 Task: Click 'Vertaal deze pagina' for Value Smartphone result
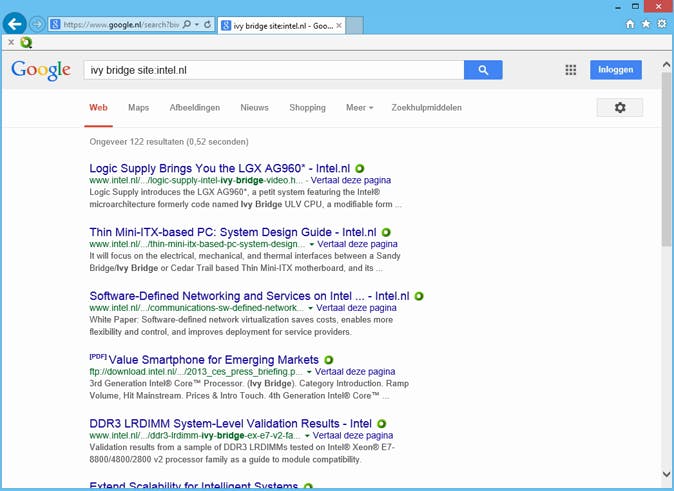click(355, 371)
